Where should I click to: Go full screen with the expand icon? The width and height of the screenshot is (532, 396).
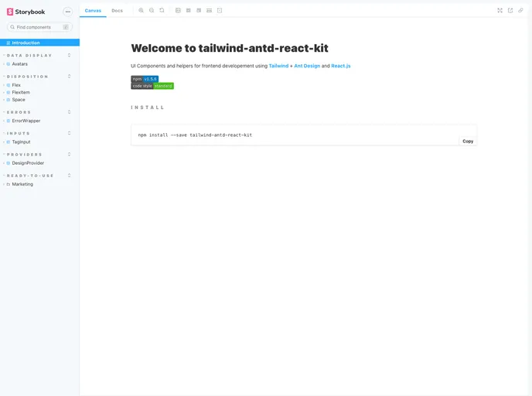point(500,11)
